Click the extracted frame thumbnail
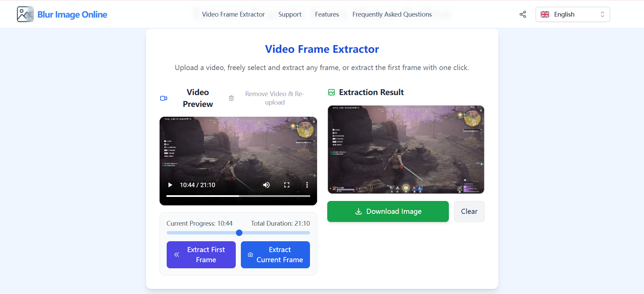 [x=406, y=150]
